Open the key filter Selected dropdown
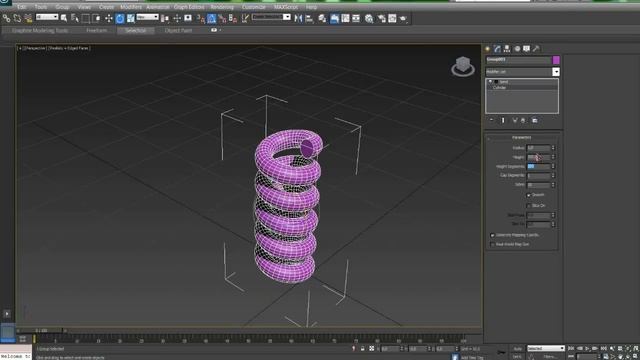The width and height of the screenshot is (640, 360). click(546, 348)
